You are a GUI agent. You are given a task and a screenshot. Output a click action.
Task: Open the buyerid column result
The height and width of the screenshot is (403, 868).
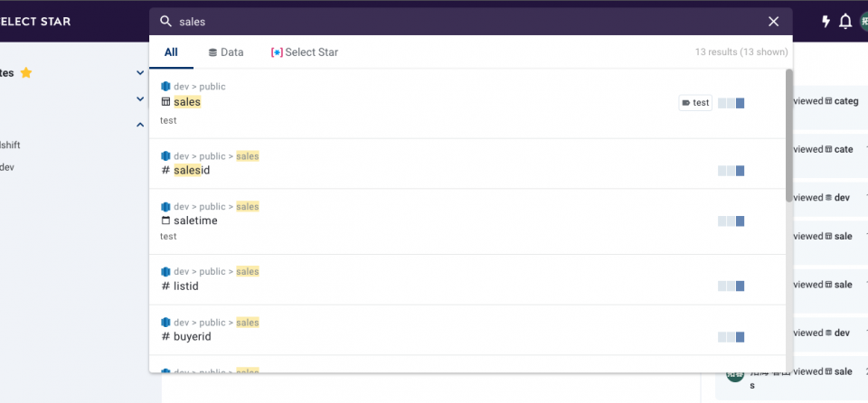[192, 337]
